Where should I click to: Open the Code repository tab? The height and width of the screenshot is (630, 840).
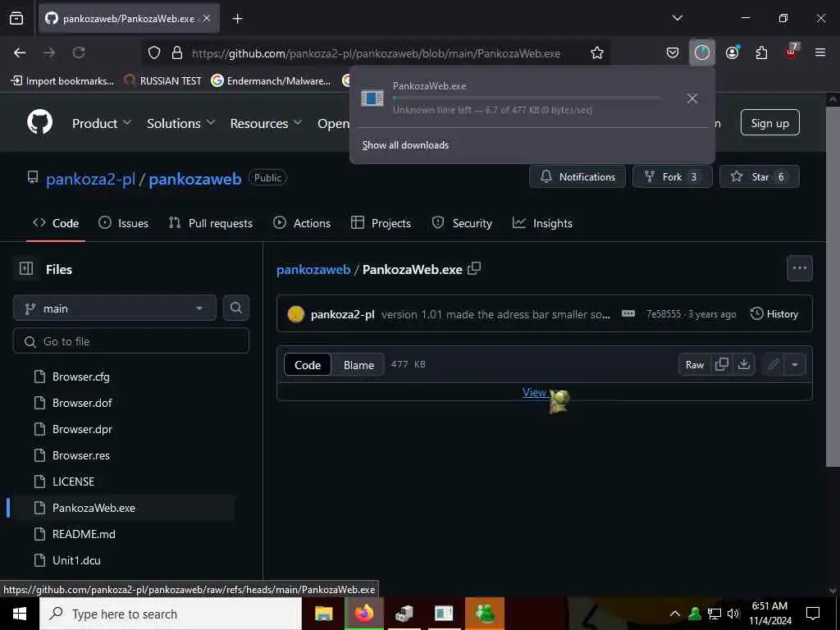click(x=56, y=223)
